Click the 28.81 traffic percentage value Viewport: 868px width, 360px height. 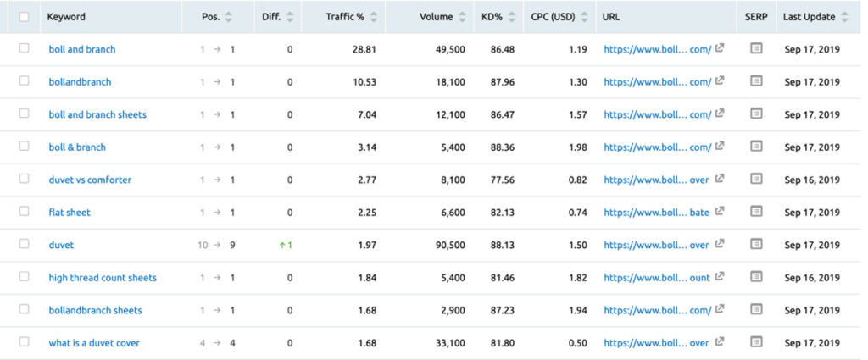(x=364, y=49)
